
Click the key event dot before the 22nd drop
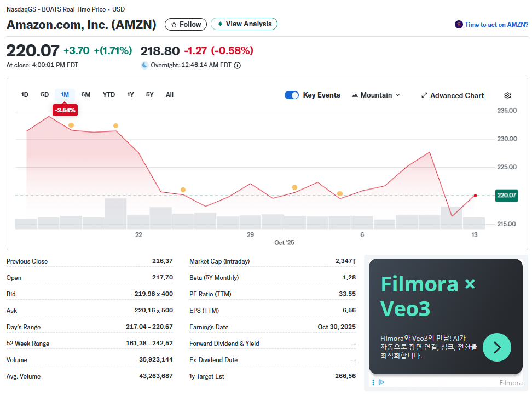pos(115,126)
